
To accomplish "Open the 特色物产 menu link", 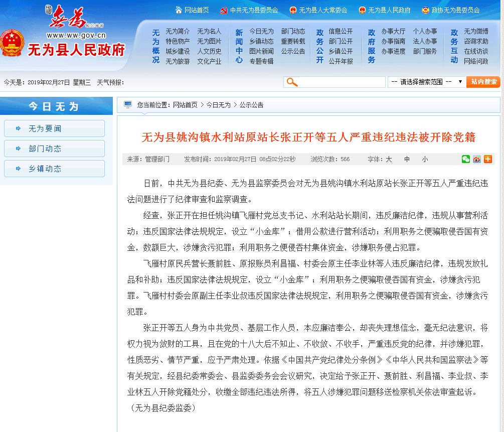I will (x=178, y=41).
